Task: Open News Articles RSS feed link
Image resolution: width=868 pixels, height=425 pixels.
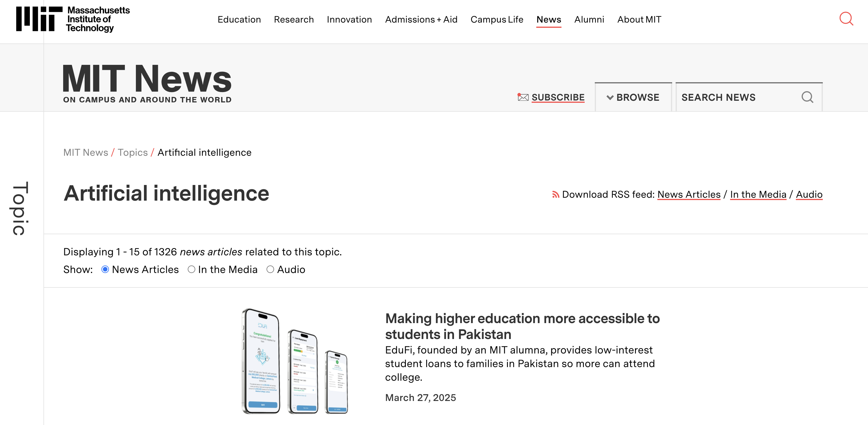Action: pos(689,194)
